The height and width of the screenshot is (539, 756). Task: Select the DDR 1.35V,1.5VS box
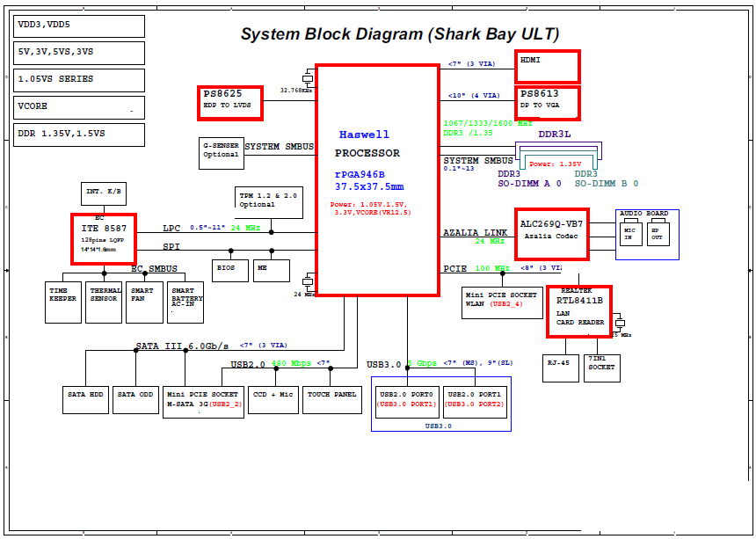[79, 135]
